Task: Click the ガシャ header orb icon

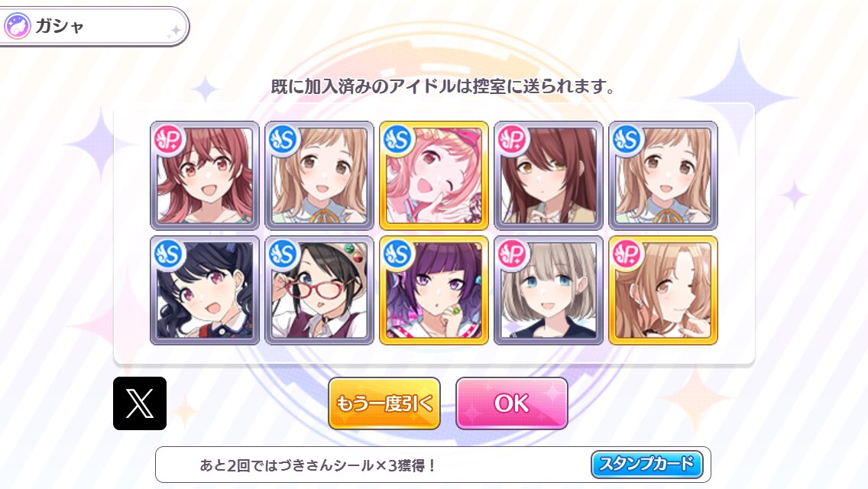Action: [17, 26]
